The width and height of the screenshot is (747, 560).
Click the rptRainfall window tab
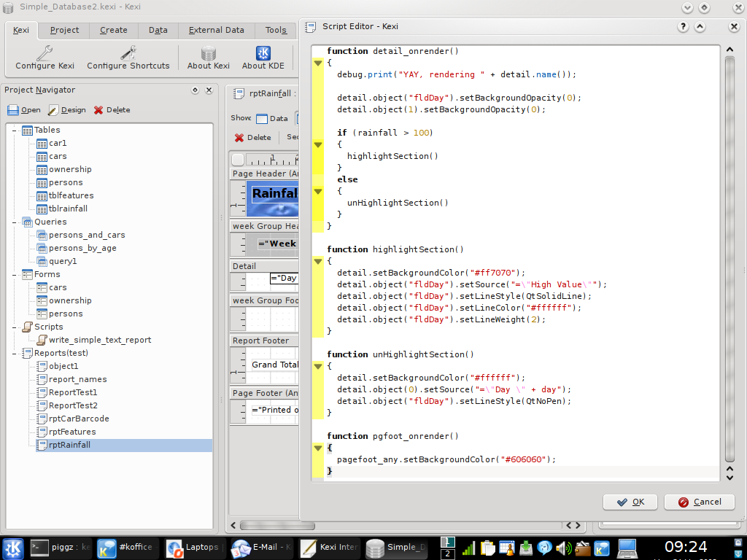(265, 94)
